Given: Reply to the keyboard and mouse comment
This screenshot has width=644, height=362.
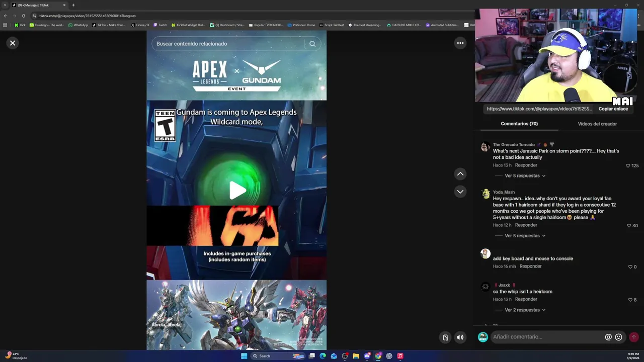Looking at the screenshot, I should coord(530,266).
